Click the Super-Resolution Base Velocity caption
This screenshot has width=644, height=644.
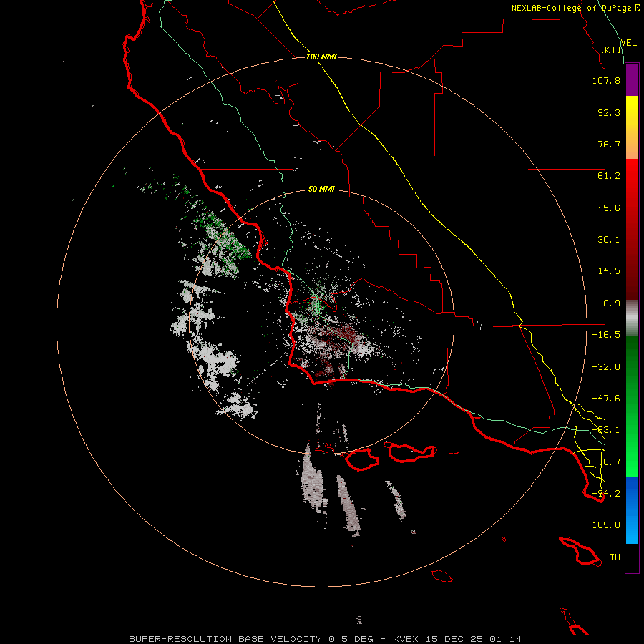pyautogui.click(x=325, y=639)
